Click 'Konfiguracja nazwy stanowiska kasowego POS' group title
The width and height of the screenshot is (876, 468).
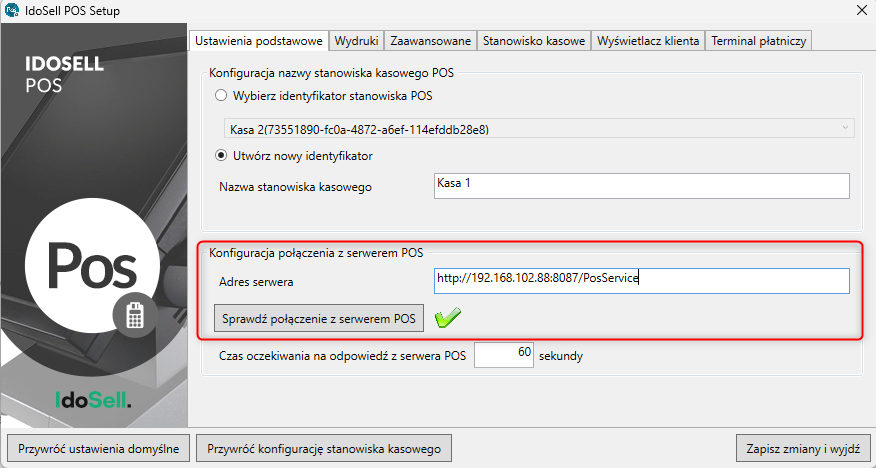tap(331, 73)
